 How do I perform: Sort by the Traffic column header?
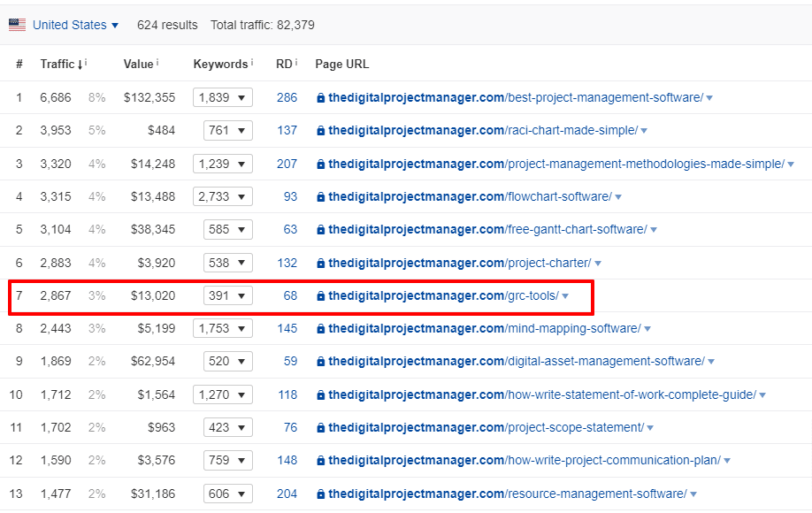(61, 65)
